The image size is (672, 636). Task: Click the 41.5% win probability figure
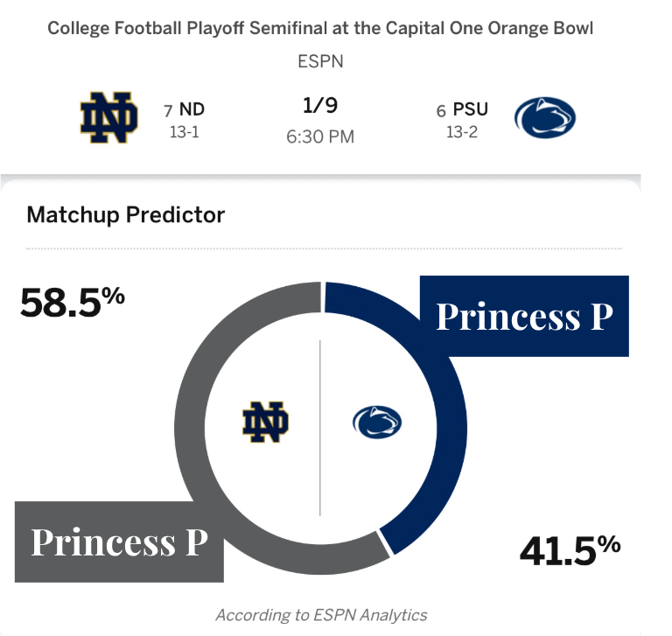[x=570, y=549]
